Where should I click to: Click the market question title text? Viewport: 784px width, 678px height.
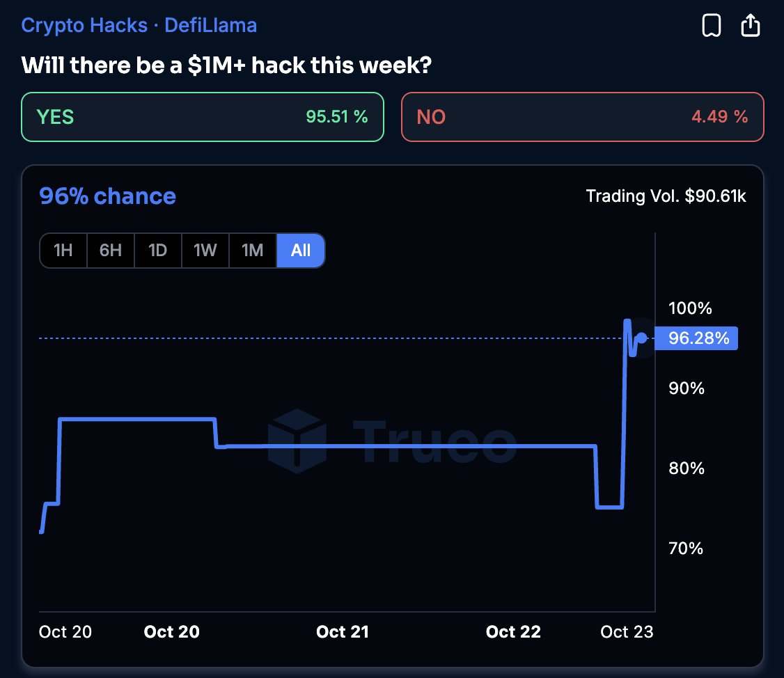pyautogui.click(x=226, y=65)
